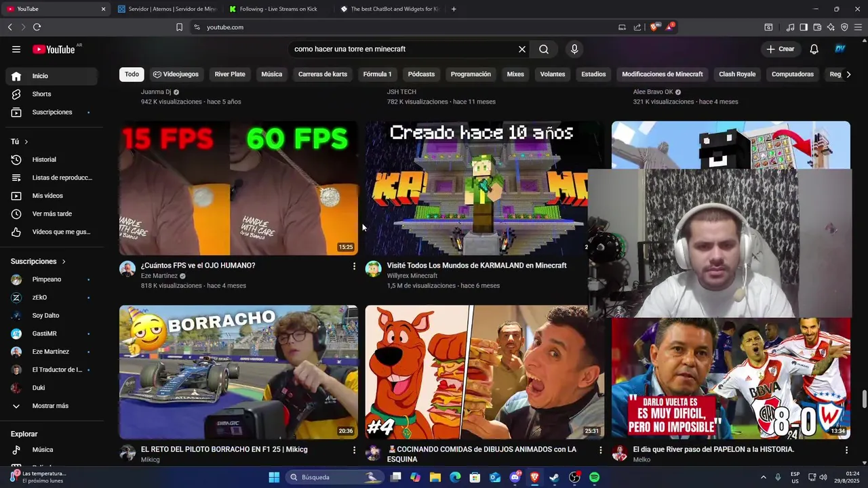
Task: Toggle the browser sidebar panel
Action: click(804, 27)
